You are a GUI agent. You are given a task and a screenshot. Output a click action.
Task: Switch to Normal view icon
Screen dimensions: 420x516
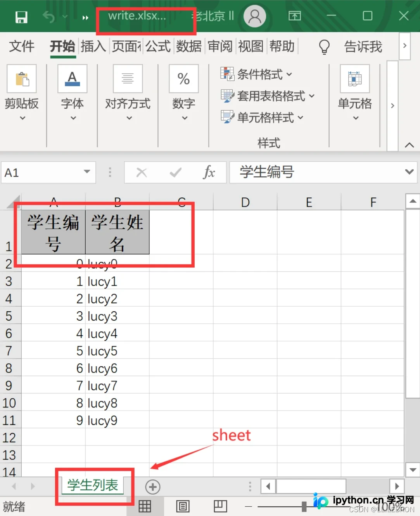pyautogui.click(x=145, y=506)
